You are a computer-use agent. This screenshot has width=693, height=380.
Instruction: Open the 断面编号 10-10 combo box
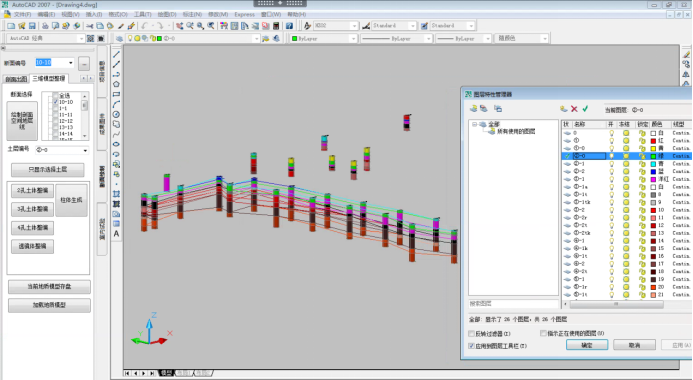pos(55,63)
